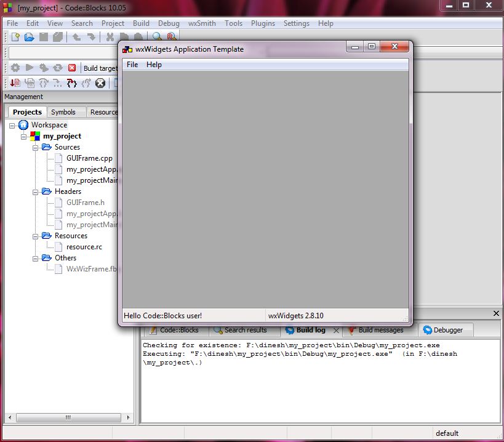Open a file with the open-folder toolbar icon
The height and width of the screenshot is (442, 504).
29,36
